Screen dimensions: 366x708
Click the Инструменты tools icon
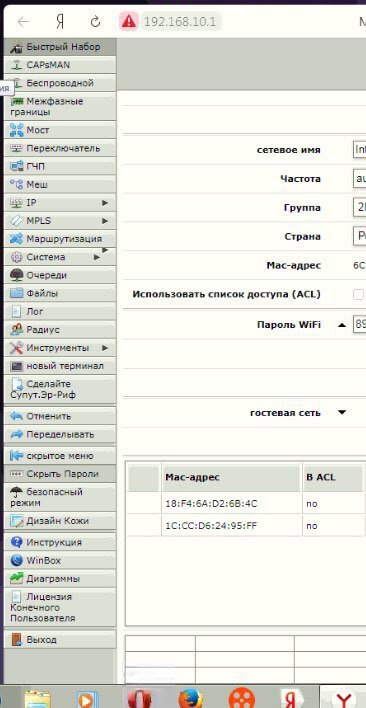coord(16,348)
